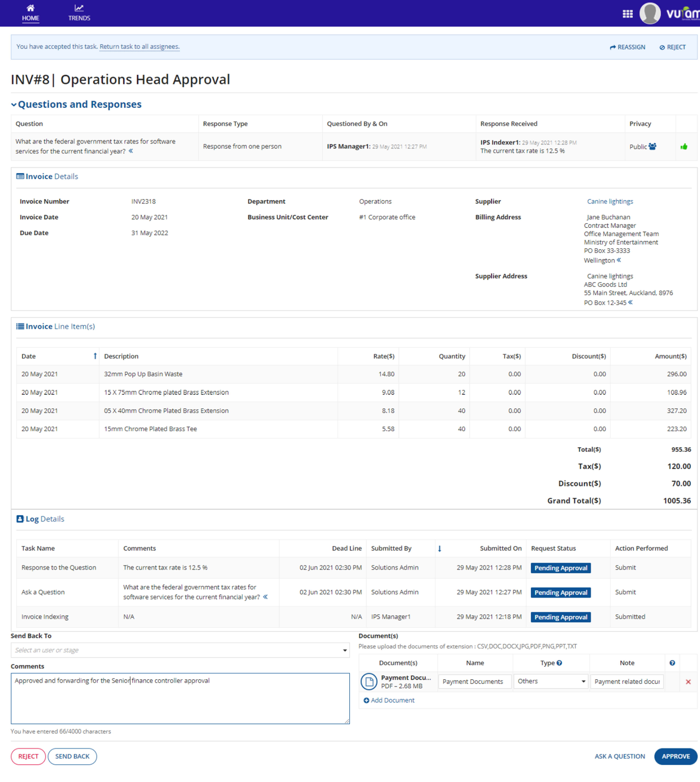This screenshot has height=782, width=700.
Task: Click Ask a Question link
Action: click(x=620, y=756)
